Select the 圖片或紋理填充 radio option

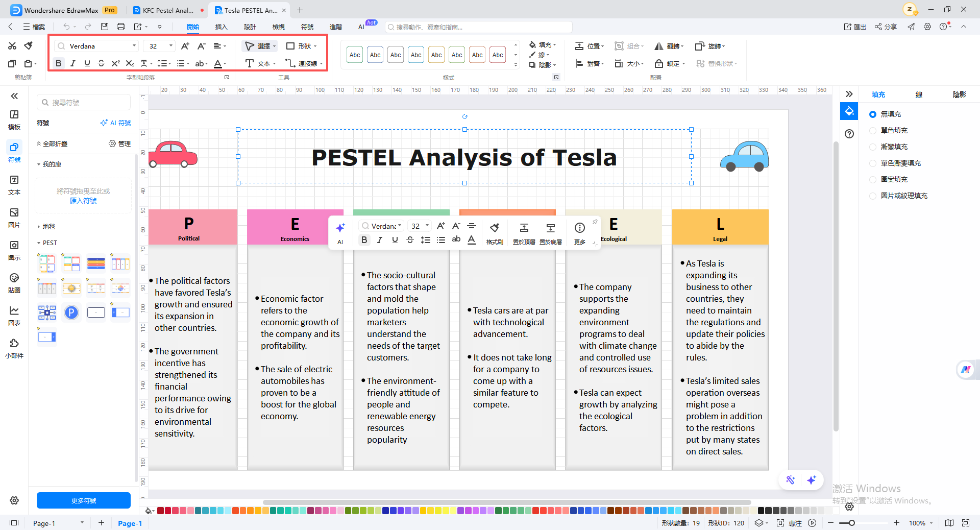873,196
